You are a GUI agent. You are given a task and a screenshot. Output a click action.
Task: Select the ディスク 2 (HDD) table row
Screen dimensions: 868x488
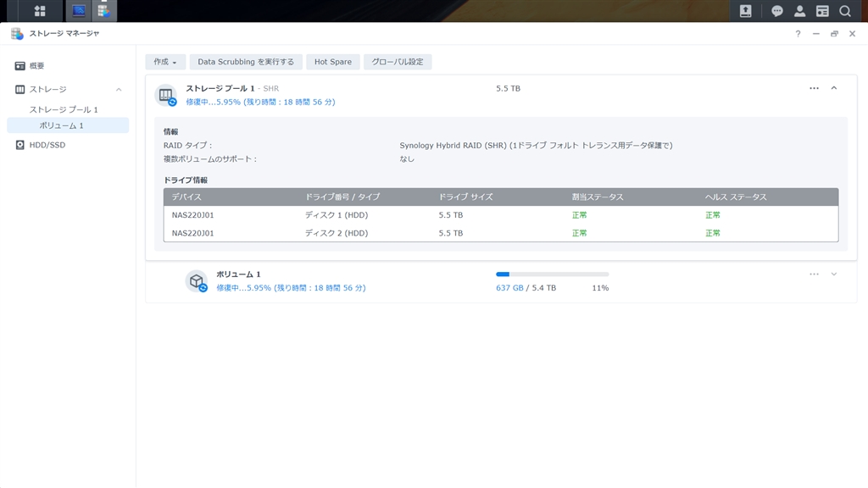[501, 233]
